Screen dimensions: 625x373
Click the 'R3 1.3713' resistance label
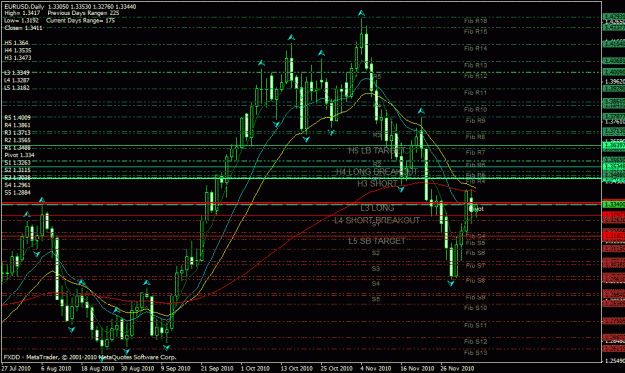(18, 133)
